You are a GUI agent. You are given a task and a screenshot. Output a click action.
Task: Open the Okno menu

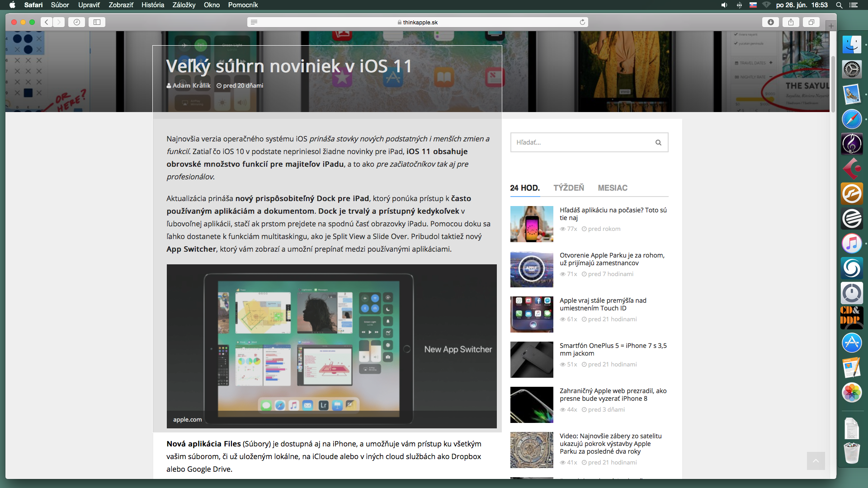coord(212,5)
